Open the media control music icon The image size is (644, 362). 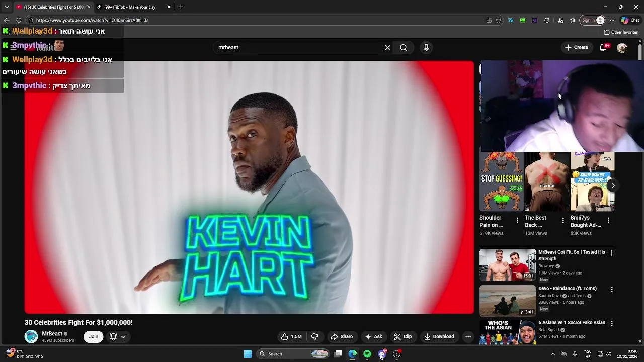[561, 20]
